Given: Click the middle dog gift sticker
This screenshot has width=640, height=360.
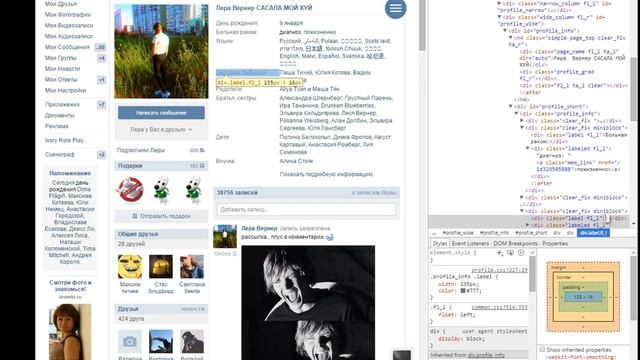Looking at the screenshot, I should pos(162,190).
